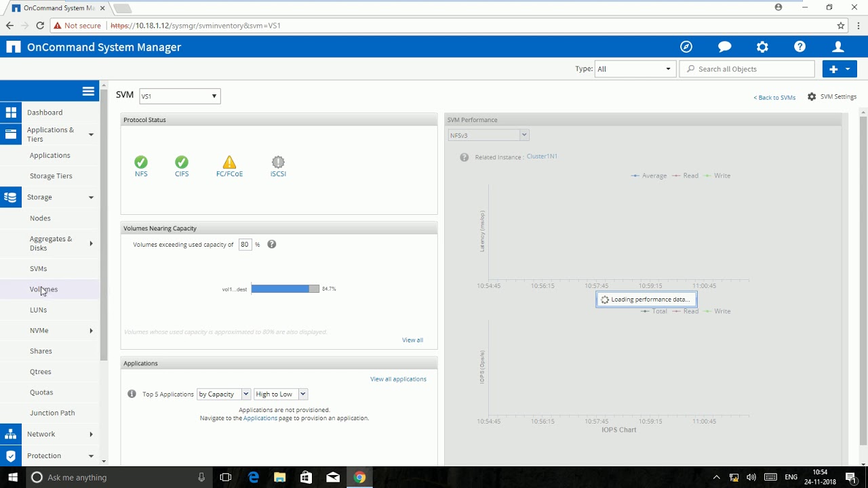This screenshot has width=868, height=488.
Task: Click the sidebar vertical scrollbar
Action: 103,224
